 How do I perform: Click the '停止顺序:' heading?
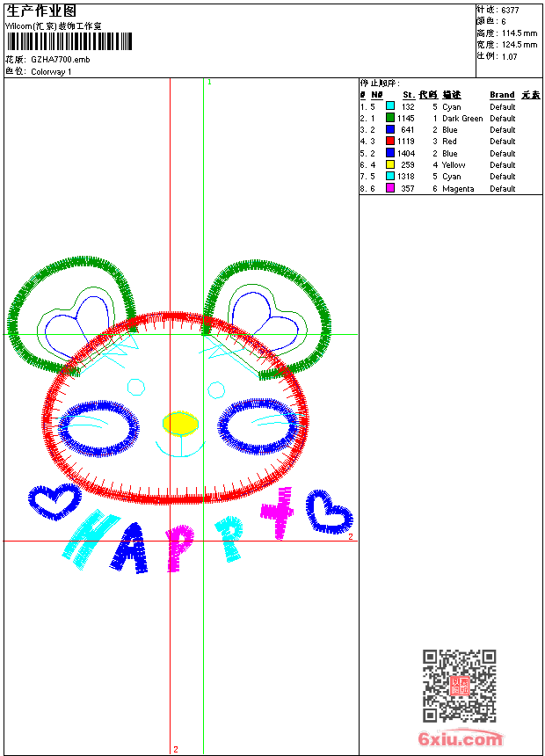[x=381, y=83]
